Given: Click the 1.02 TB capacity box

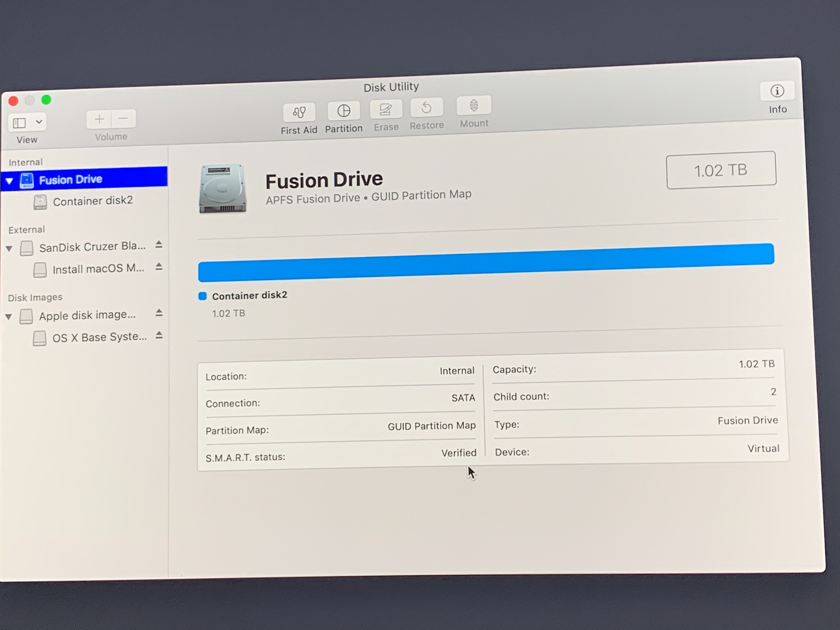Looking at the screenshot, I should [721, 170].
